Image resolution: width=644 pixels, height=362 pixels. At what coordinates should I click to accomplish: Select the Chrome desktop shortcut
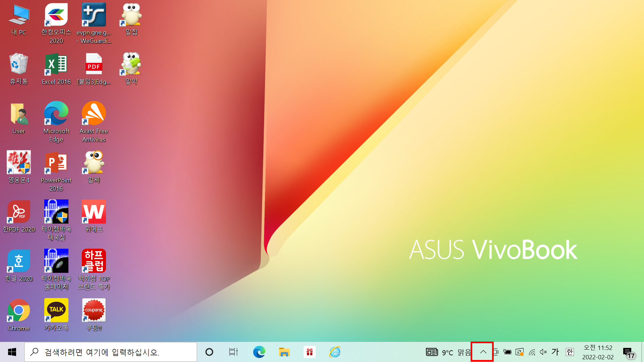click(x=19, y=315)
